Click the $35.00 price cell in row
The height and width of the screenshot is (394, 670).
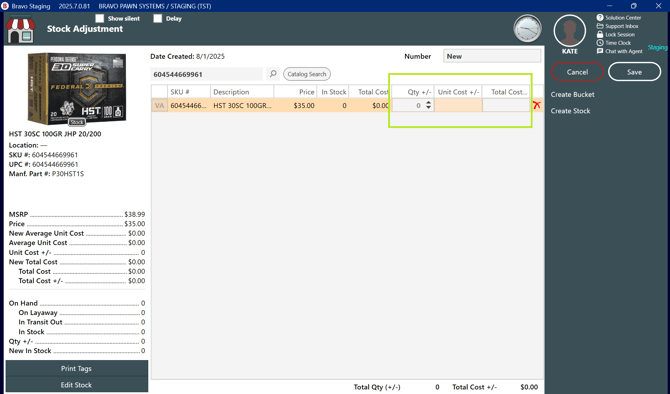click(x=296, y=106)
